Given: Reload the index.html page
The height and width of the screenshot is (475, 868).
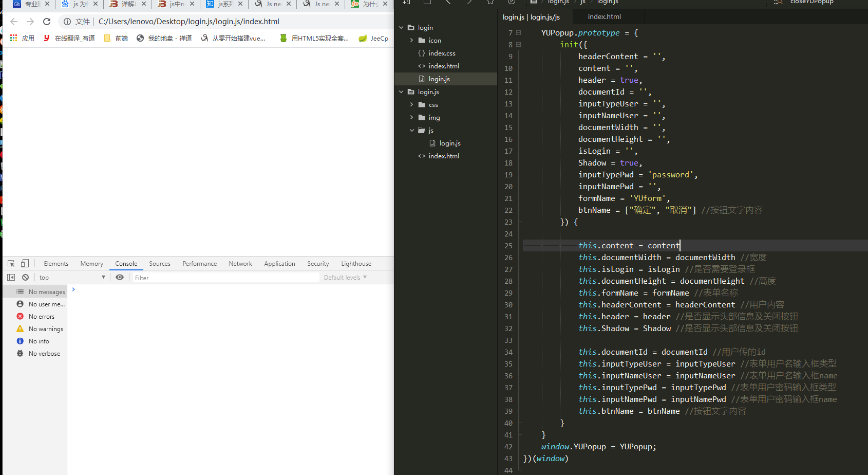Looking at the screenshot, I should coord(47,22).
